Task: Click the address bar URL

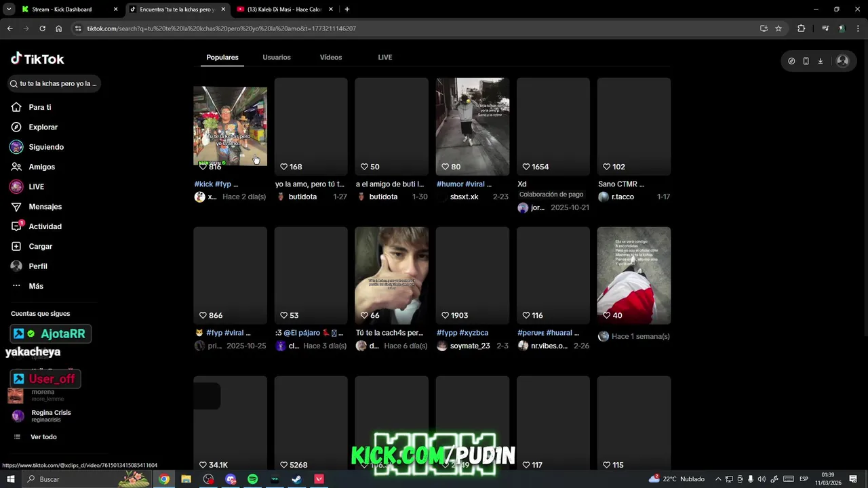Action: click(222, 28)
